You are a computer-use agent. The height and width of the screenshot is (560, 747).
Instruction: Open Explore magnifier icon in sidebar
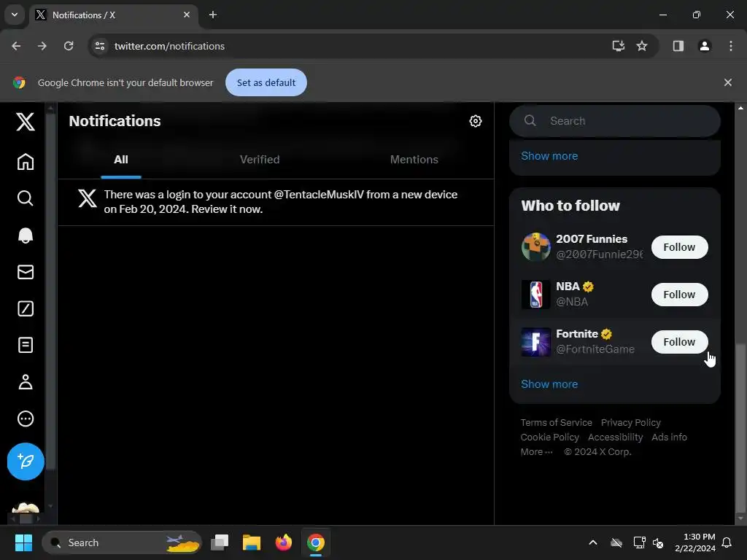(x=26, y=198)
